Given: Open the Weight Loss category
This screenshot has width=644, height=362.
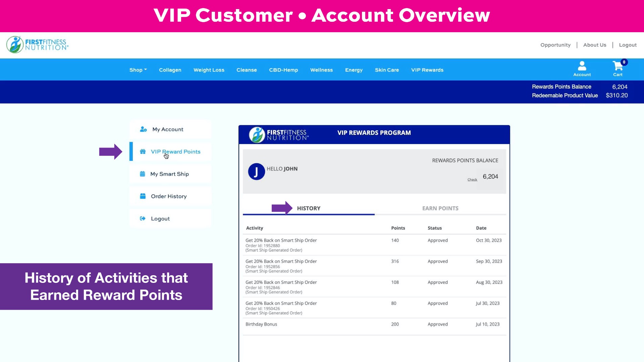Looking at the screenshot, I should 209,70.
